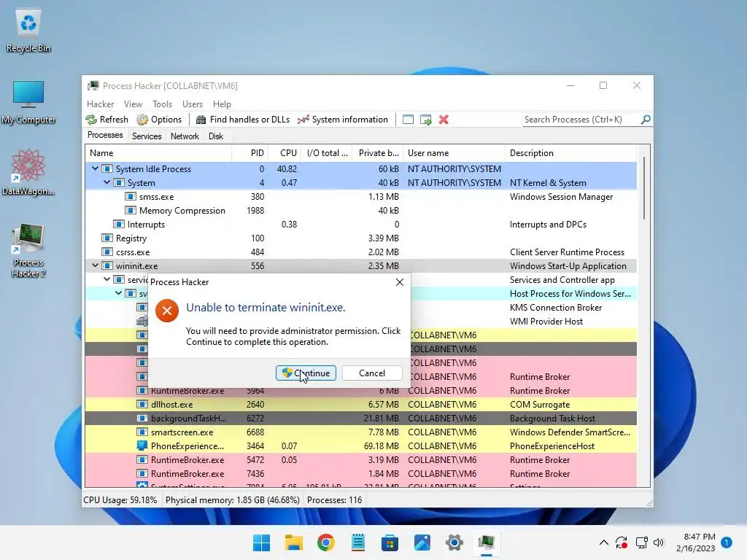Sort by the Name column header
This screenshot has height=560, width=747.
(x=158, y=153)
